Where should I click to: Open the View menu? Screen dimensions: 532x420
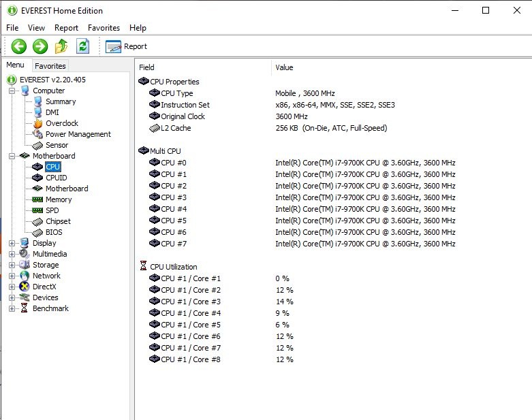(x=36, y=28)
